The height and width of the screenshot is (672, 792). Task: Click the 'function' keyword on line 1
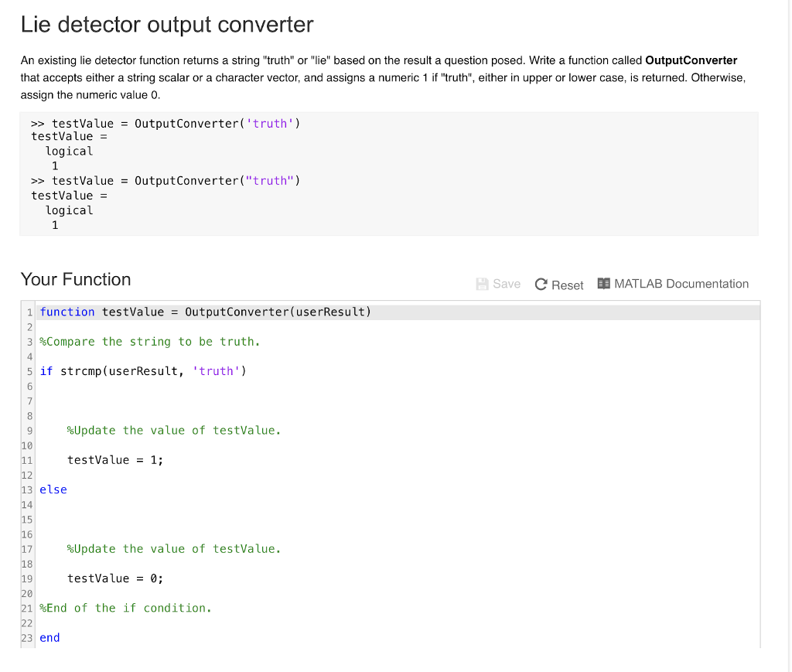[67, 312]
